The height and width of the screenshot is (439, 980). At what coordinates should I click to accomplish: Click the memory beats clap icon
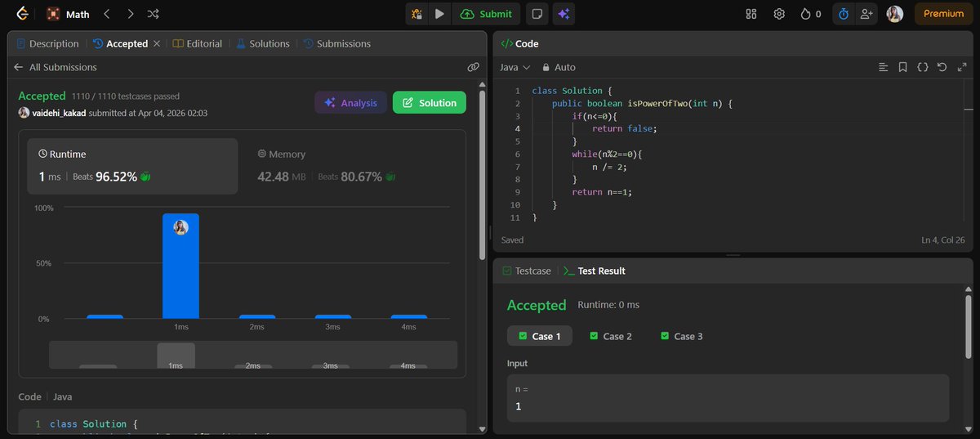(391, 177)
